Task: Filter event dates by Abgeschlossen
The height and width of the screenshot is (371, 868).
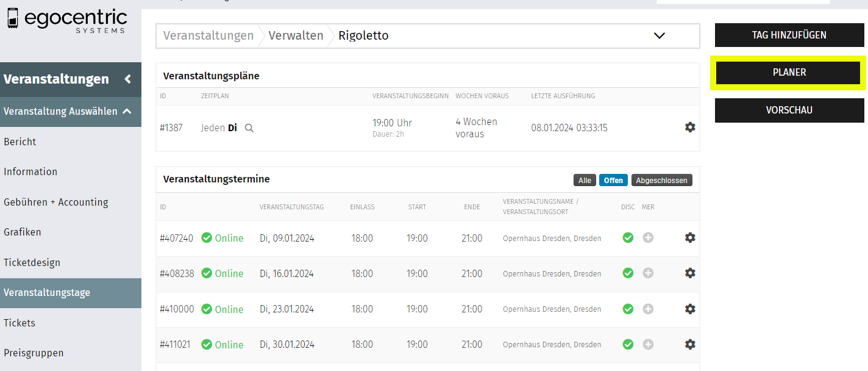Action: point(661,180)
